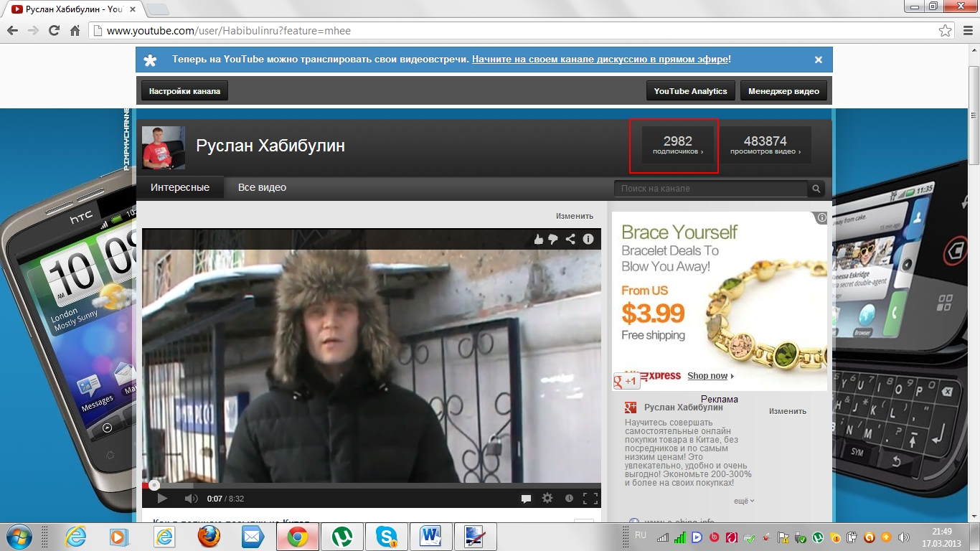Click the RU language indicator
The width and height of the screenshot is (980, 551).
(x=641, y=535)
